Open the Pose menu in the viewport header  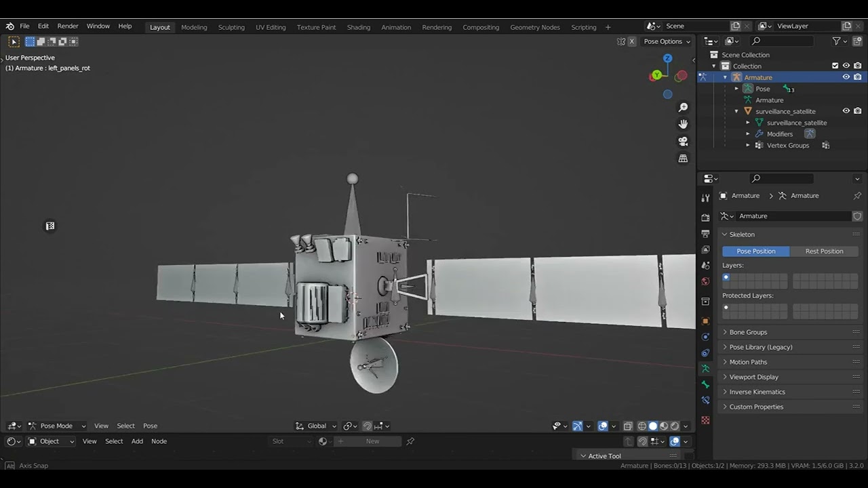[x=150, y=426]
